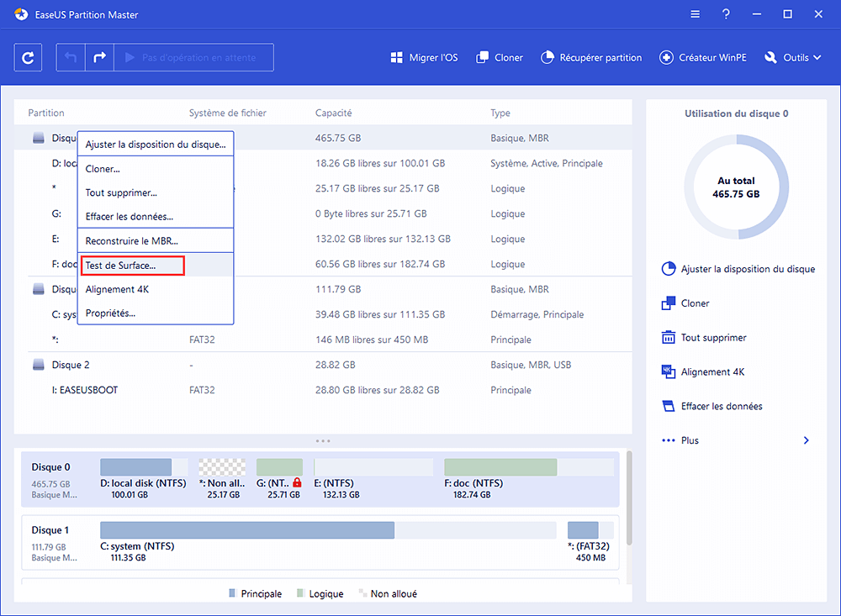The width and height of the screenshot is (841, 616).
Task: Click the disk usage donut chart
Action: click(x=737, y=187)
